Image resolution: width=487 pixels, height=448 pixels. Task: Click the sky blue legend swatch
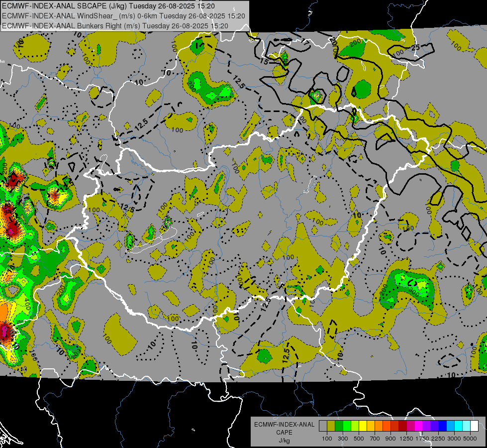pyautogui.click(x=450, y=426)
